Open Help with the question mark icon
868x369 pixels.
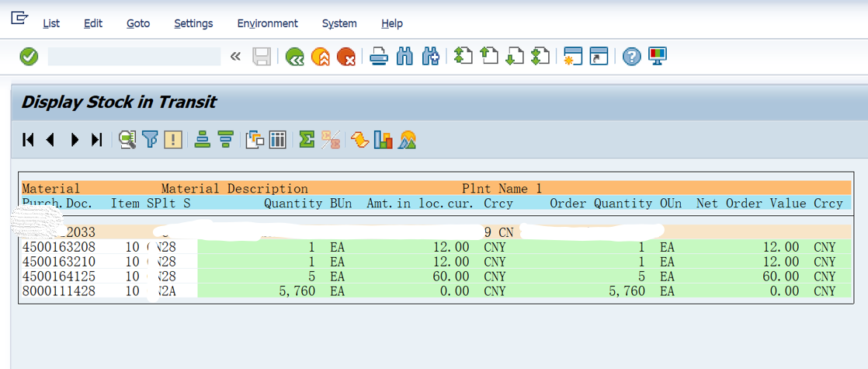(632, 57)
